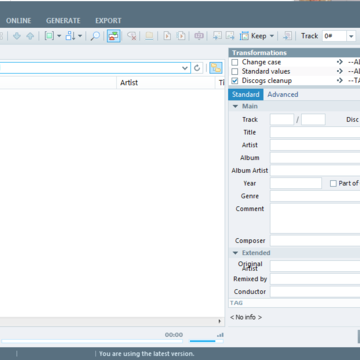360x360 pixels.
Task: Open the Track format dropdown arrow
Action: point(351,36)
